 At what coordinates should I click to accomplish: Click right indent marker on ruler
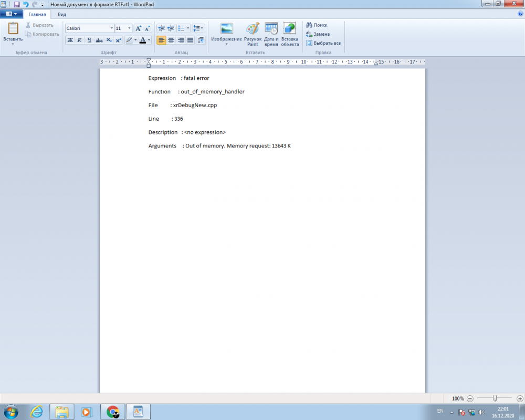(376, 62)
